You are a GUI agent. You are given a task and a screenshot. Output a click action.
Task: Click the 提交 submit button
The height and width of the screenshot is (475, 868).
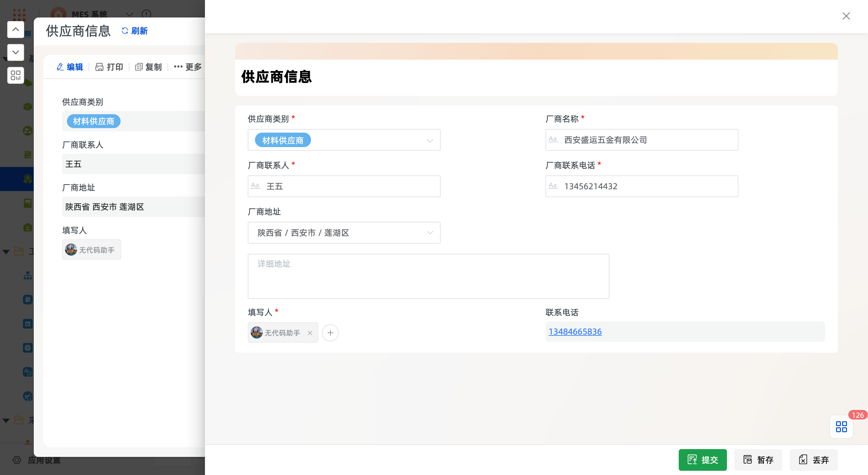click(702, 460)
